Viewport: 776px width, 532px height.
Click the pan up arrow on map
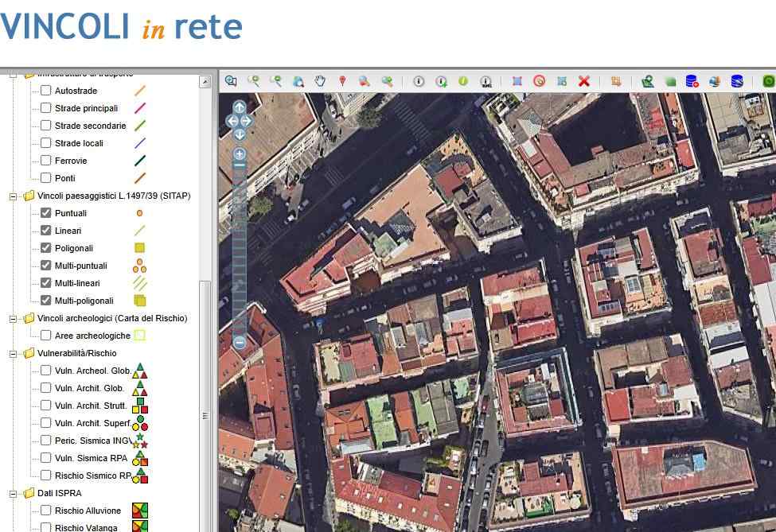click(x=240, y=107)
